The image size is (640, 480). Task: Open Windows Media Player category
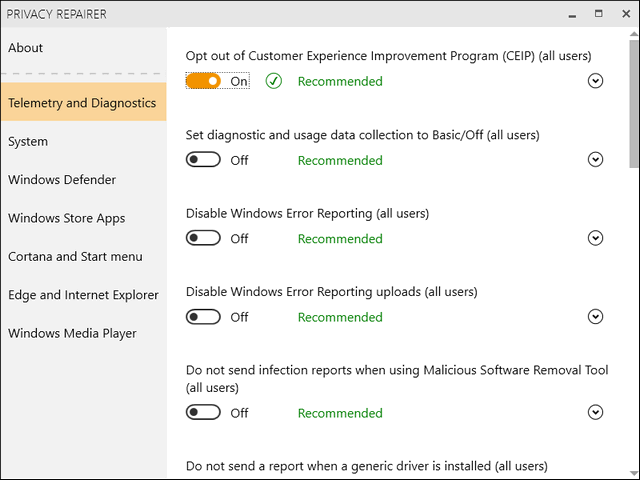pyautogui.click(x=83, y=333)
